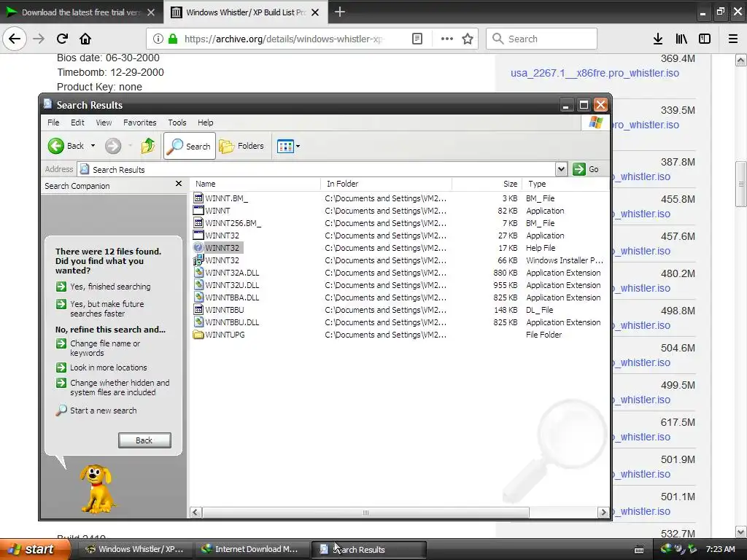Sort by the Name column header

tap(255, 184)
